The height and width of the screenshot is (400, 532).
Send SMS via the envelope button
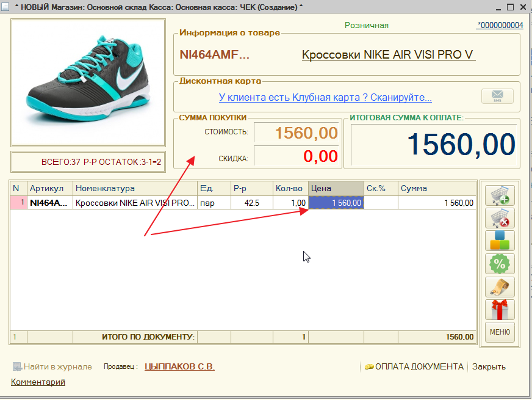coord(497,96)
